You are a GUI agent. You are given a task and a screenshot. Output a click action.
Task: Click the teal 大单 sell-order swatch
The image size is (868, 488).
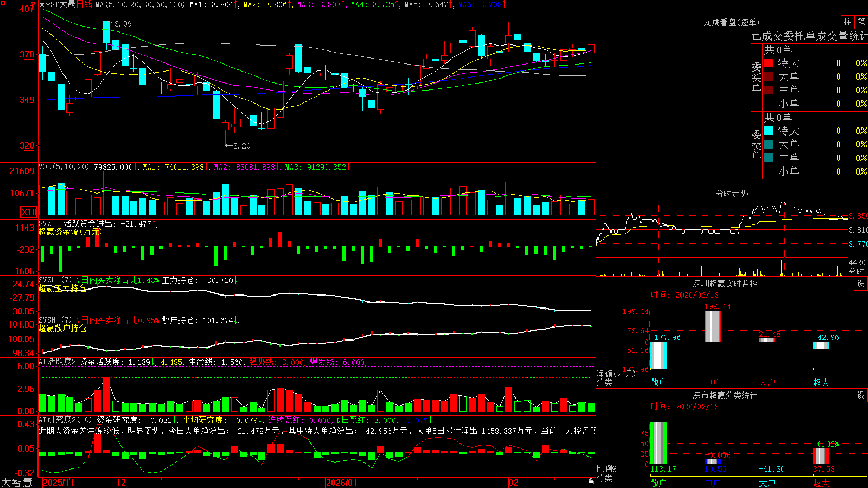768,144
